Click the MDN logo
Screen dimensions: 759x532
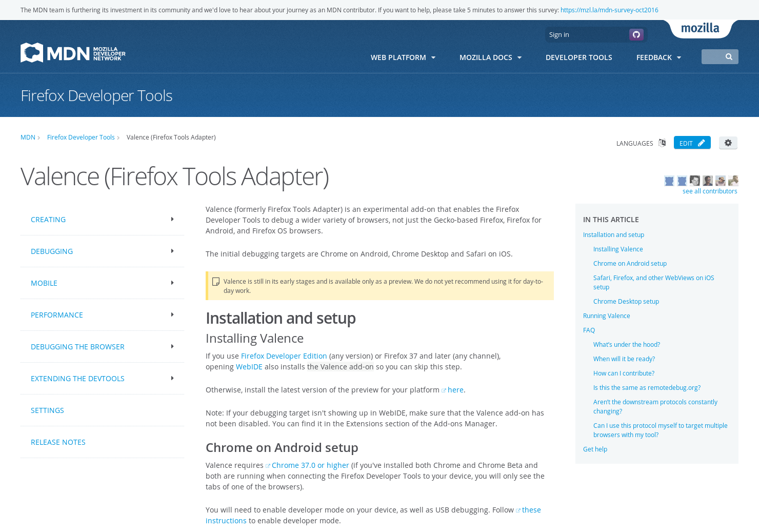click(x=72, y=52)
